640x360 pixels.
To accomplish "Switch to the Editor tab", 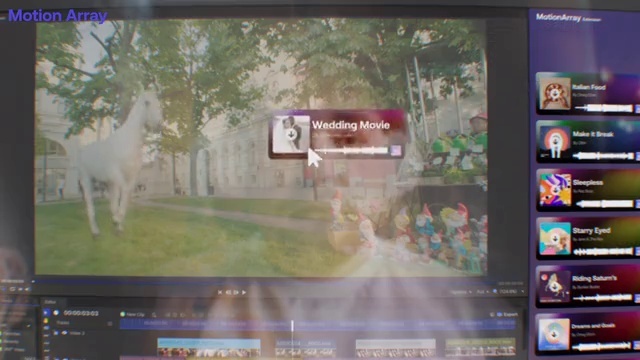I will pyautogui.click(x=50, y=302).
